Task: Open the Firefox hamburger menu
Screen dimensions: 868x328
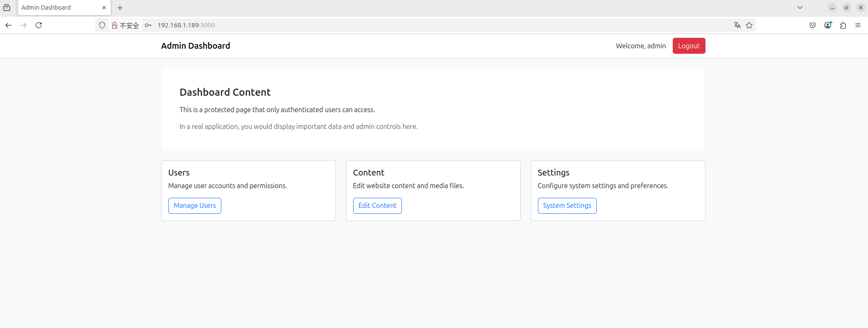Action: [x=858, y=25]
